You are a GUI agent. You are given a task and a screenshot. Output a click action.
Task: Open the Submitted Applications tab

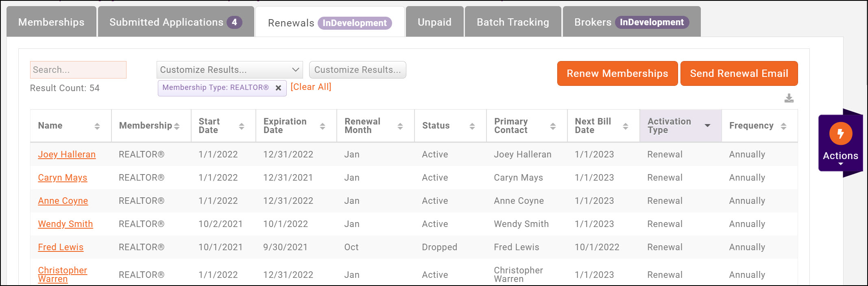point(175,22)
